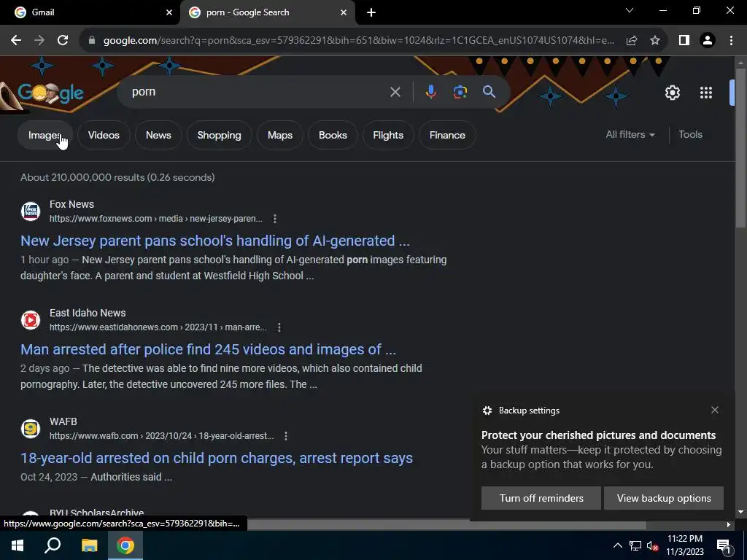Open File Explorer from the taskbar
747x560 pixels.
[x=89, y=545]
